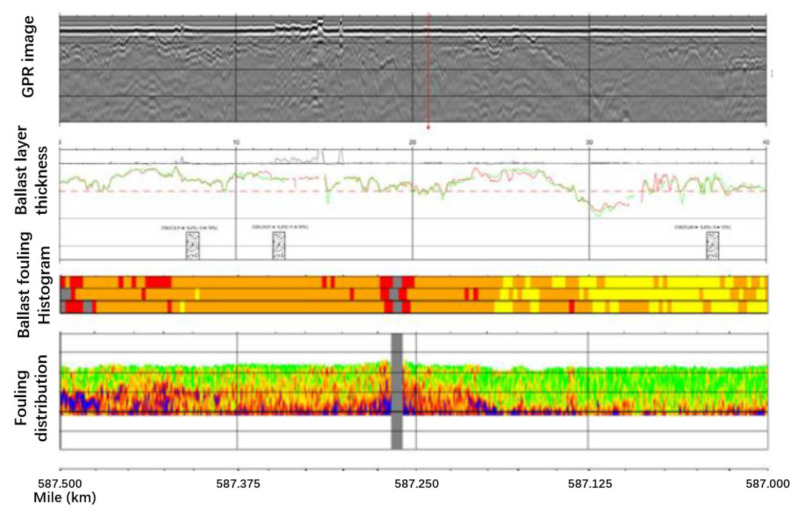Select the 587.125 axis label
Viewport: 800px width, 517px height.
pos(589,482)
